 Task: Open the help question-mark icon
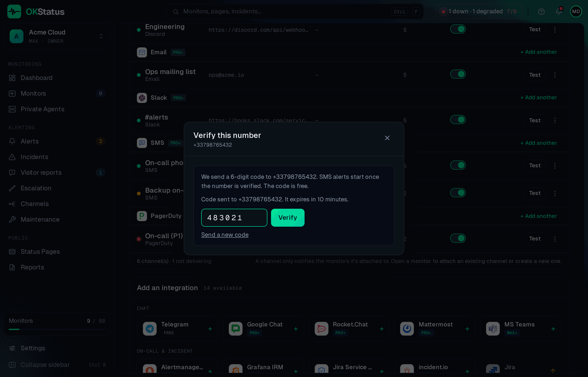coord(541,11)
